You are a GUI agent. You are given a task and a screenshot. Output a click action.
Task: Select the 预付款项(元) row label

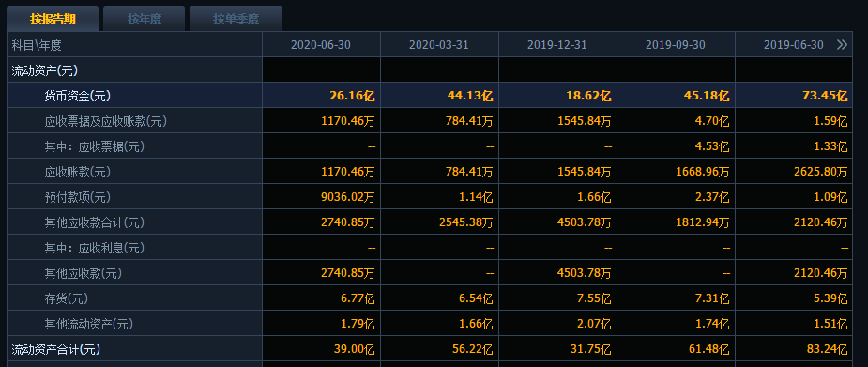coord(78,197)
